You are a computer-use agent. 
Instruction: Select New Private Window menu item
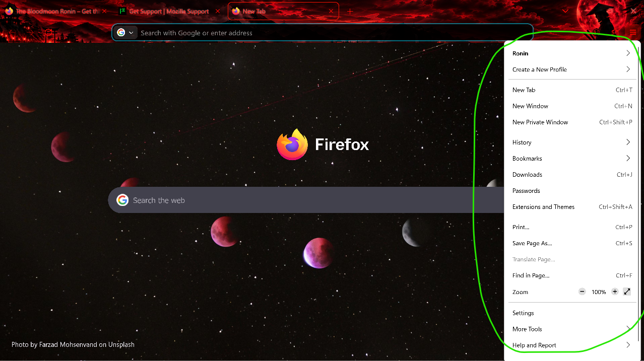coord(571,122)
